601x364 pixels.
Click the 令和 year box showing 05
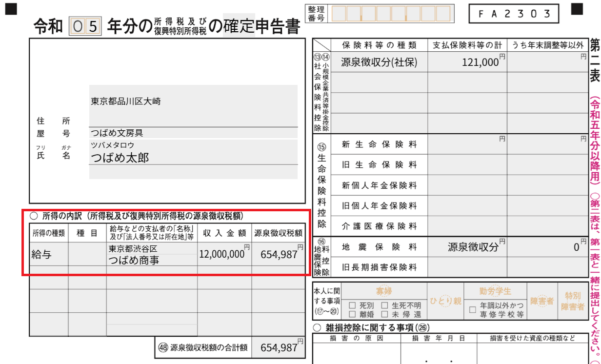[85, 26]
